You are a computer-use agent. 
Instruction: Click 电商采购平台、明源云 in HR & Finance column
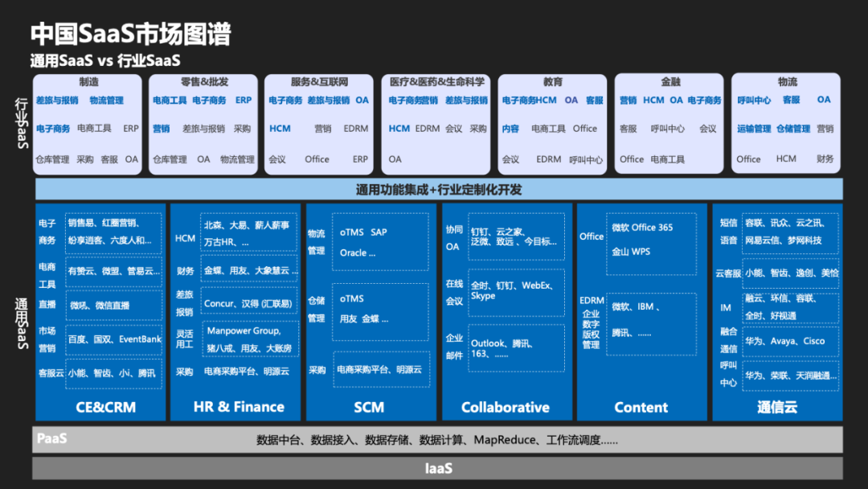pos(247,372)
